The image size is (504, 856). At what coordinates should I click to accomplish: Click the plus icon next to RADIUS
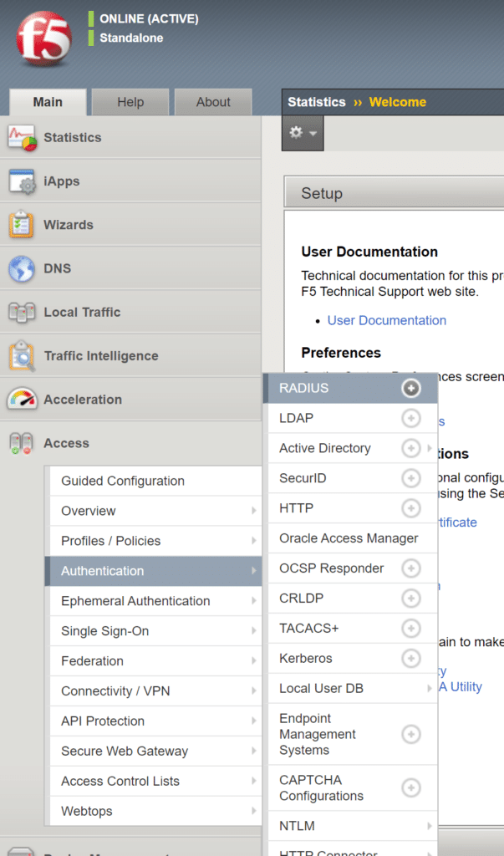coord(410,388)
